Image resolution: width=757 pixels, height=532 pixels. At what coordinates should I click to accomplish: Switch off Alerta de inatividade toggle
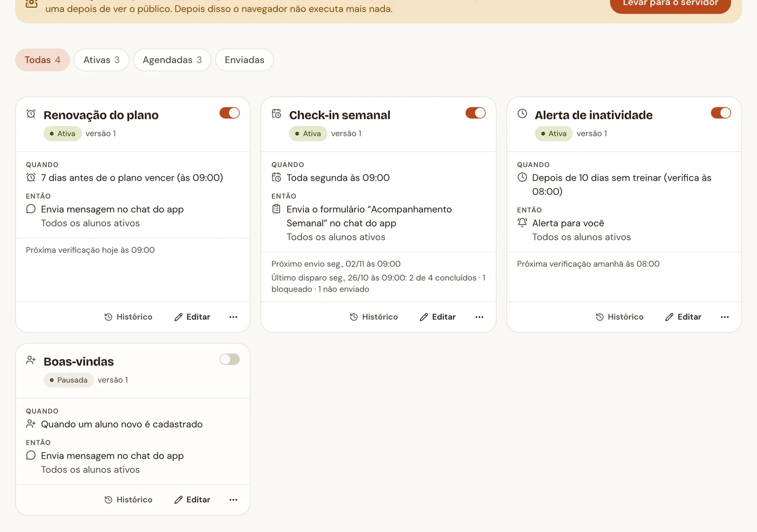point(721,113)
